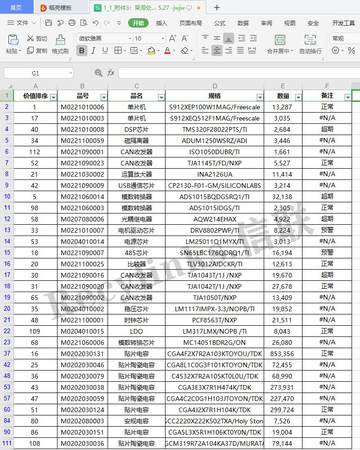Viewport: 360px width, 450px height.
Task: Copy selection using the 复制 icon
Action: point(31,50)
